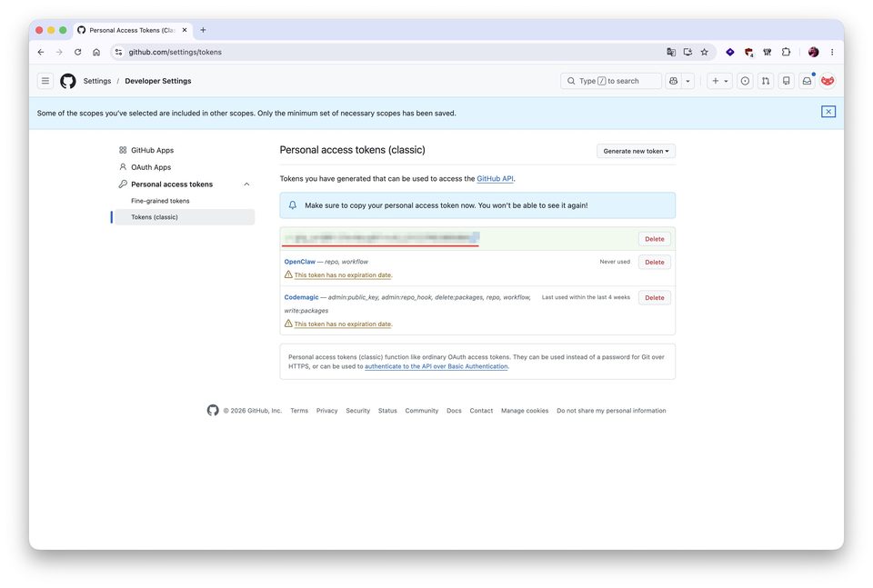This screenshot has height=588, width=873.
Task: Click the third browser extension icon
Action: click(768, 52)
